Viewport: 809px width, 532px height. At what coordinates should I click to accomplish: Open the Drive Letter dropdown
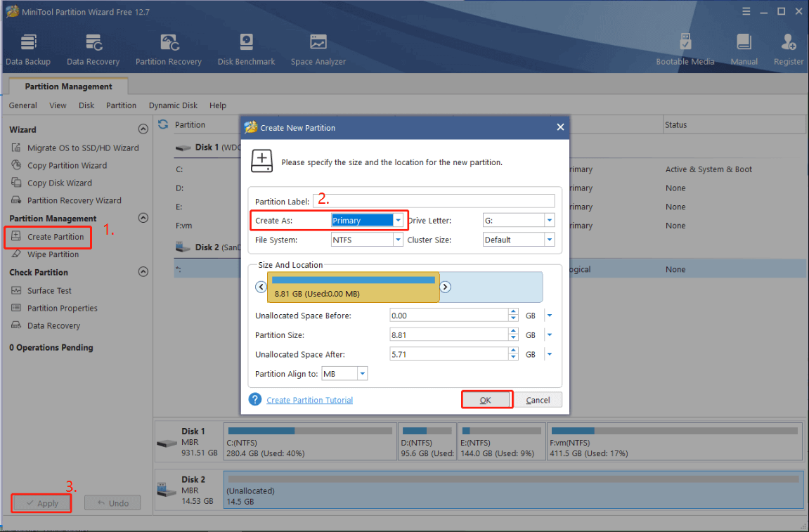(x=550, y=221)
